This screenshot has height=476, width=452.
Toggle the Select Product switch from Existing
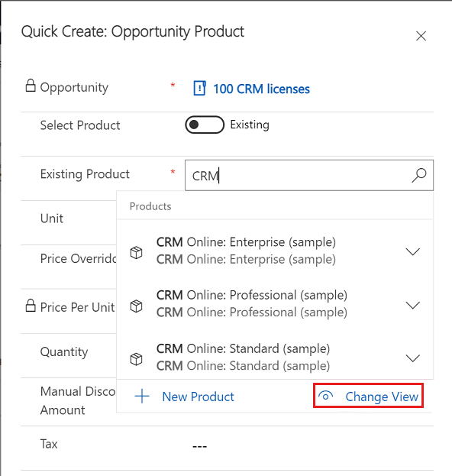click(205, 125)
